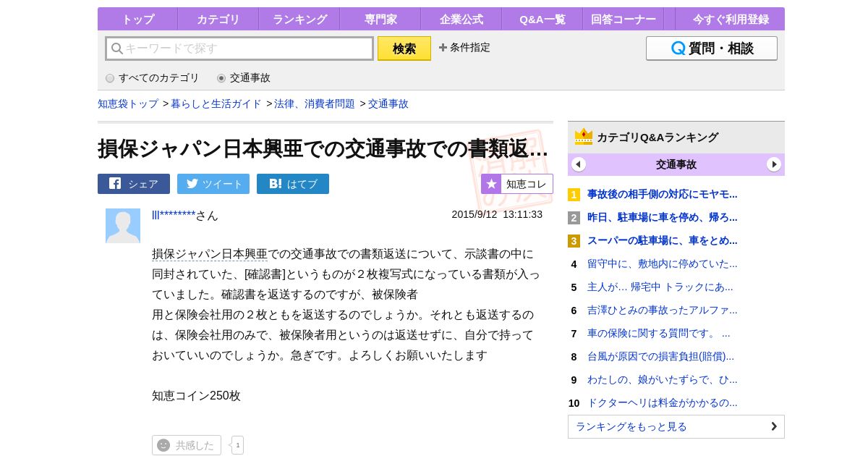This screenshot has height=456, width=868.
Task: Go to 交通事故 breadcrumb link
Action: click(x=388, y=104)
